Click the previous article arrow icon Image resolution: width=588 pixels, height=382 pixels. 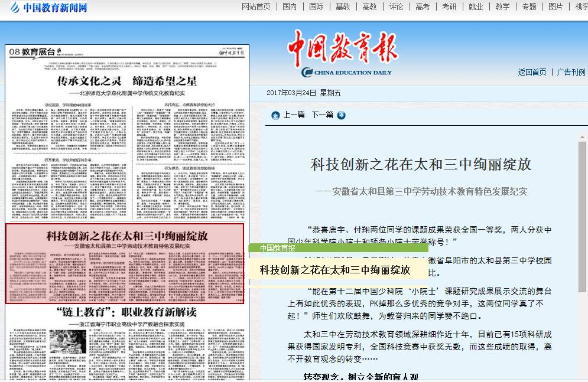tap(275, 115)
